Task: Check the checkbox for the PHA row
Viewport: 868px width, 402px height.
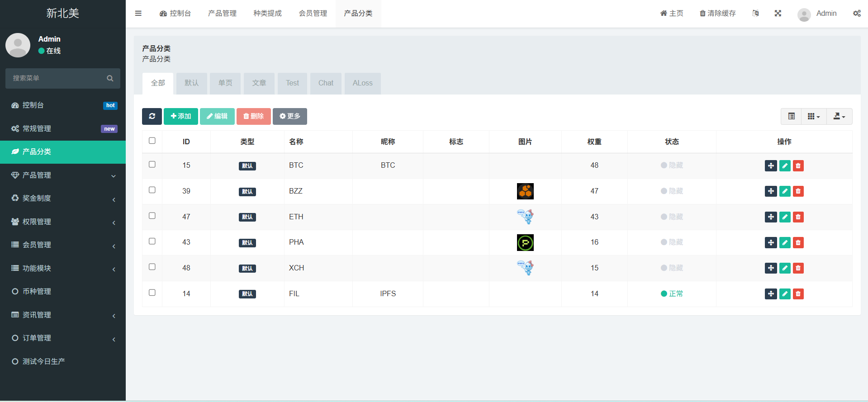Action: [x=152, y=241]
